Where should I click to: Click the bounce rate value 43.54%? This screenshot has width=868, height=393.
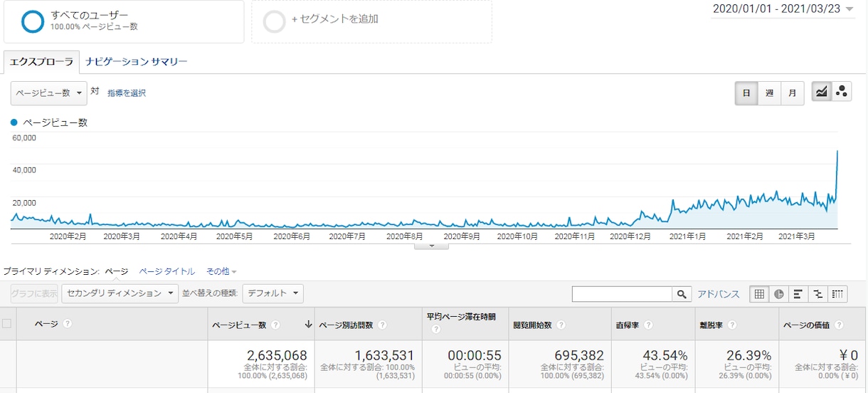coord(665,355)
